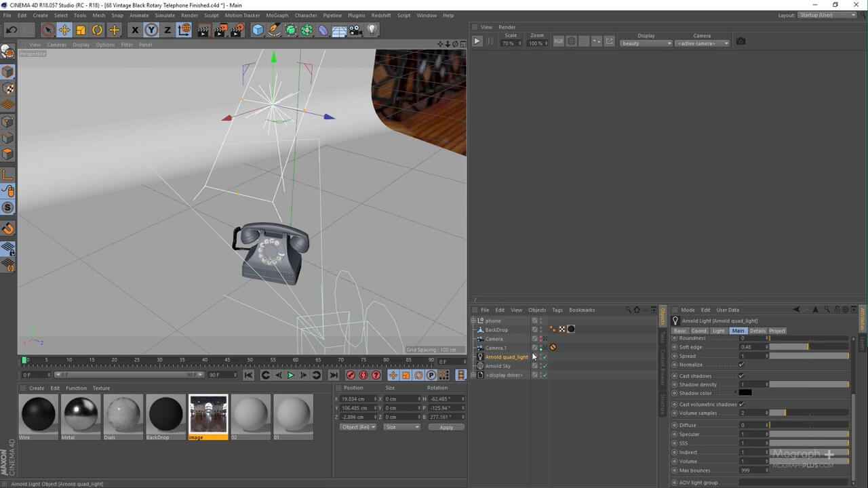Switch to the Light tab in Attributes

pos(718,331)
